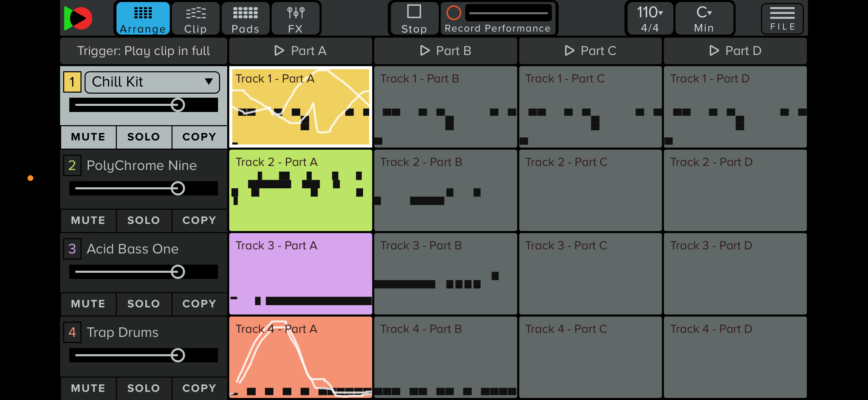Select clip Track 2 - Part B
The width and height of the screenshot is (868, 400).
(x=446, y=190)
